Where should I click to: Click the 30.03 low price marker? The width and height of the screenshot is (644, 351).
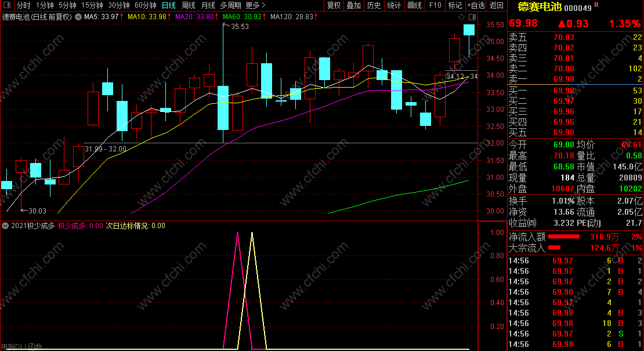[x=37, y=211]
